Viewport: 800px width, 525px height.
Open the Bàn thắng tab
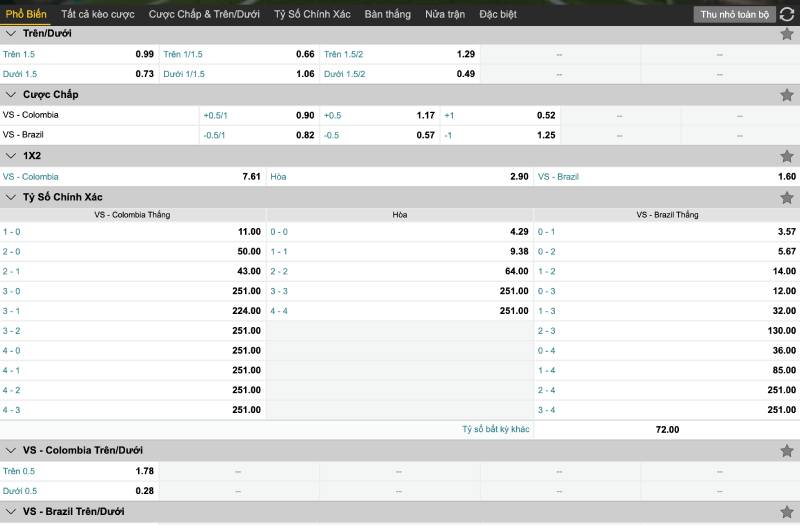coord(387,14)
